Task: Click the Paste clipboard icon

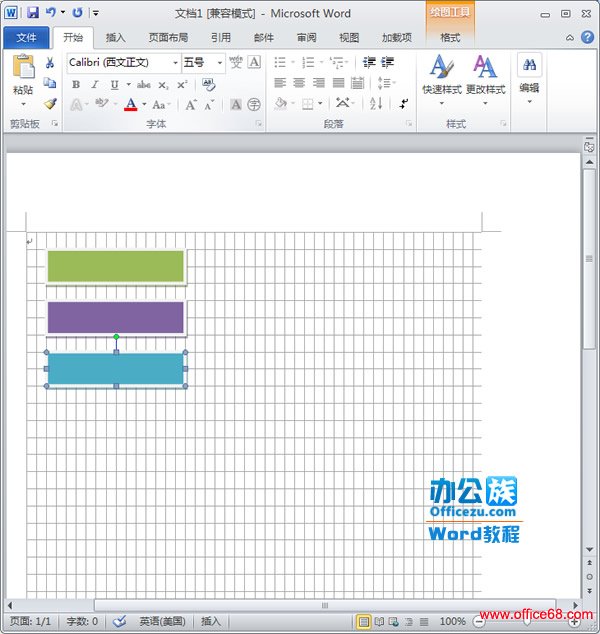Action: [x=23, y=66]
